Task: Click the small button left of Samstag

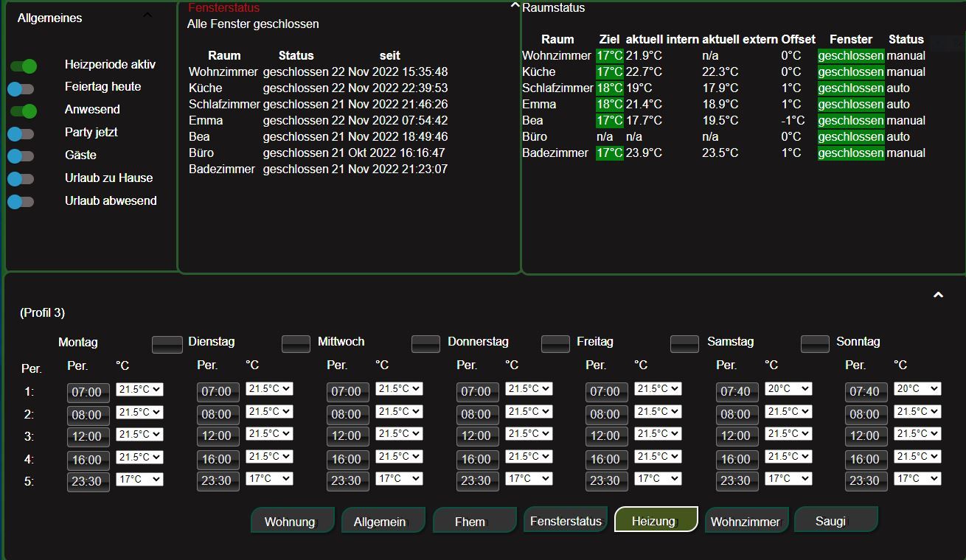Action: (x=684, y=344)
